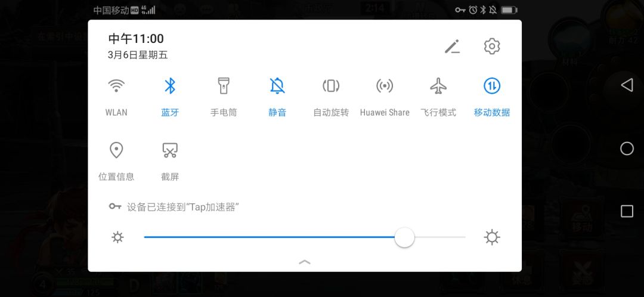Tap the key icon beside VPN notice
This screenshot has width=644, height=297.
point(114,206)
